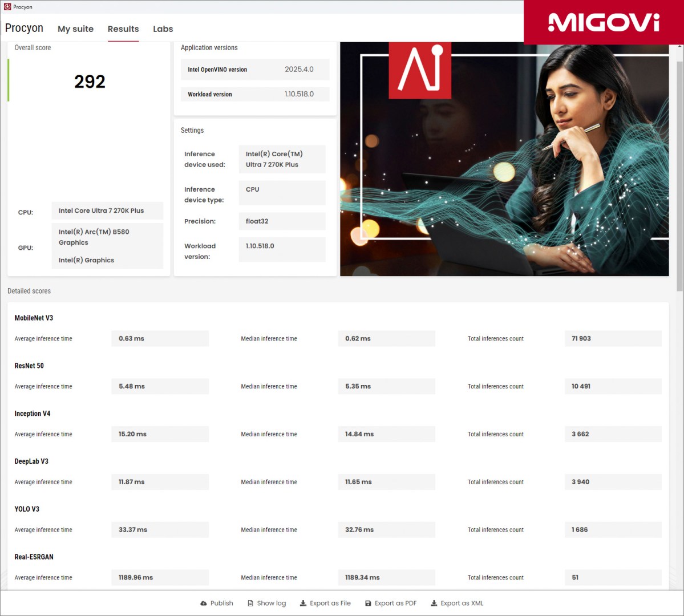Click MobileNet V3 average inference time value
The height and width of the screenshot is (616, 684).
click(x=160, y=339)
